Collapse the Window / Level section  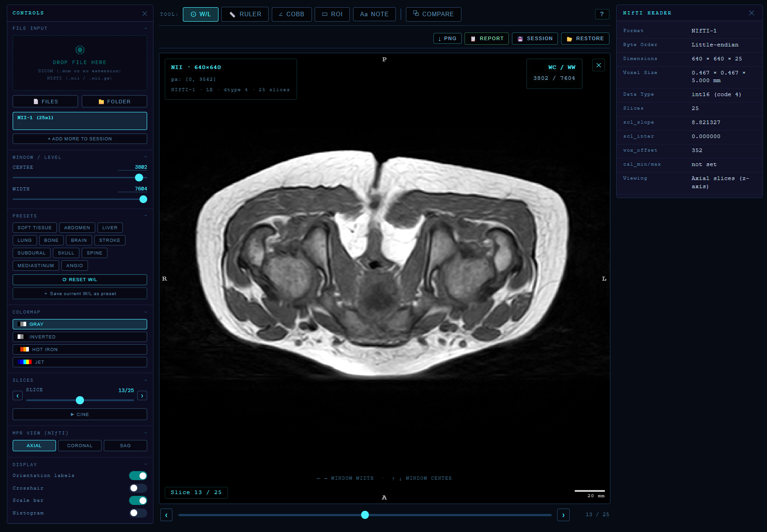tap(145, 157)
